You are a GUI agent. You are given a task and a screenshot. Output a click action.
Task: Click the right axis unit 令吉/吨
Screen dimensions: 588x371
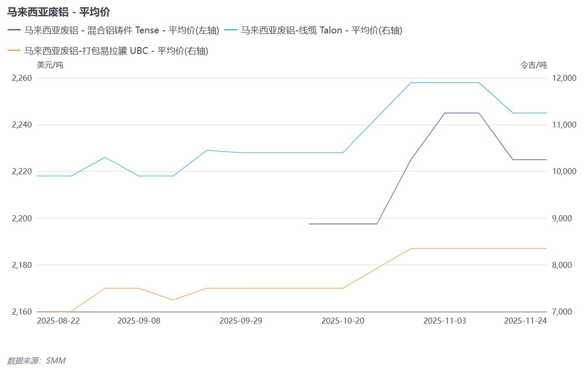point(533,65)
